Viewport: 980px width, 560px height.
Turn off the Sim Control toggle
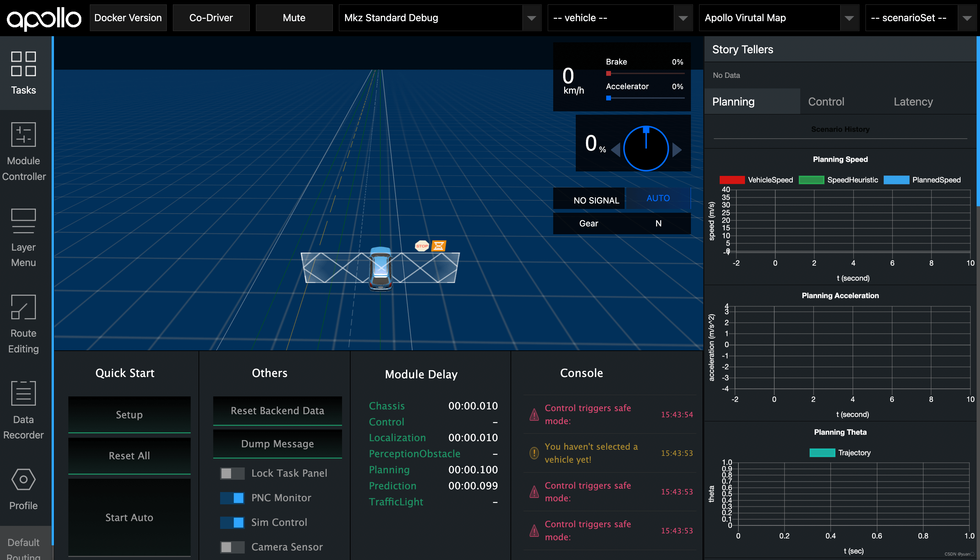pos(232,522)
